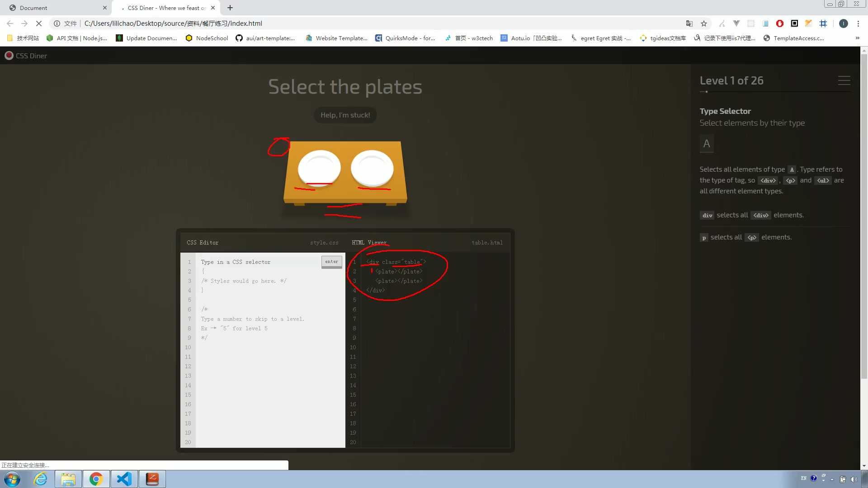Open a new browser tab

(x=230, y=8)
